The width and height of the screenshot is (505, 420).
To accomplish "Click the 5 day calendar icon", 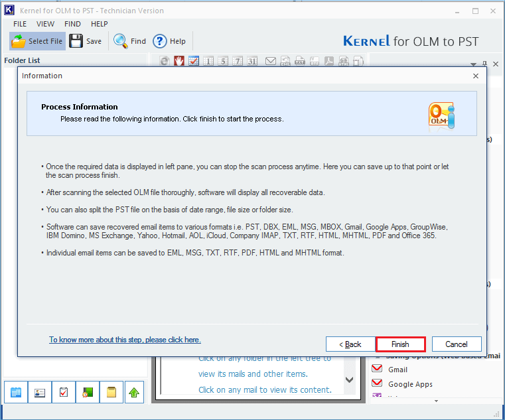I will [x=223, y=61].
